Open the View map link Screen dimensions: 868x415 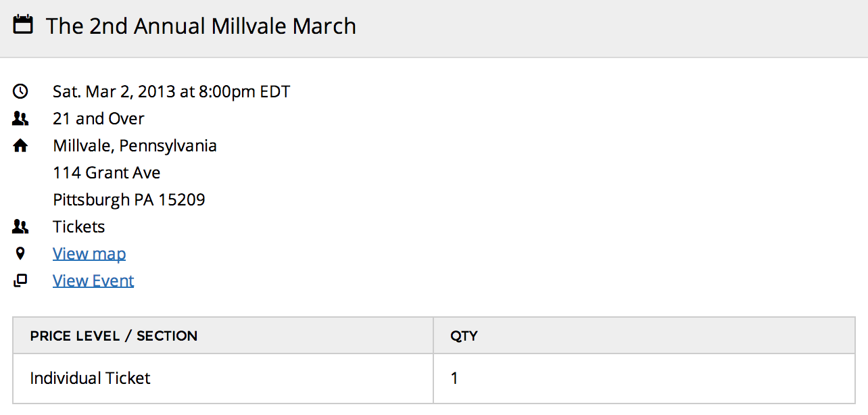tap(89, 254)
